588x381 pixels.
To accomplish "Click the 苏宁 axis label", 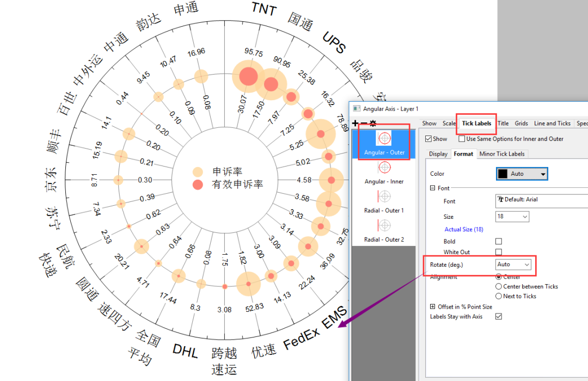I will [x=53, y=217].
